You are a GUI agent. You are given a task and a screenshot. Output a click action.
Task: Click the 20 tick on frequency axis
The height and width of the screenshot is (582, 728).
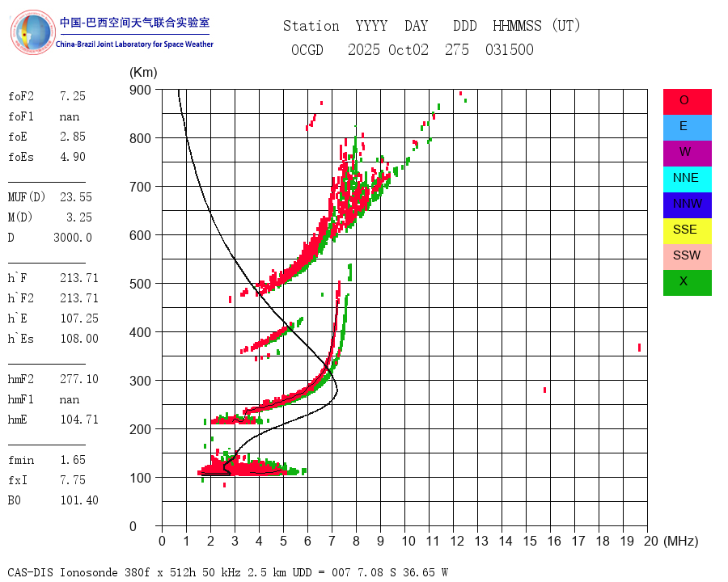(651, 541)
